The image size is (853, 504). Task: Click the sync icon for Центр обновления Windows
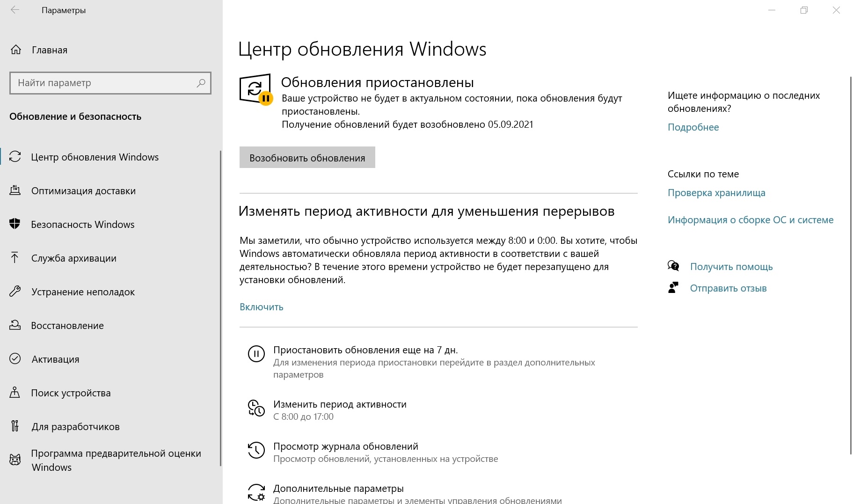(15, 157)
